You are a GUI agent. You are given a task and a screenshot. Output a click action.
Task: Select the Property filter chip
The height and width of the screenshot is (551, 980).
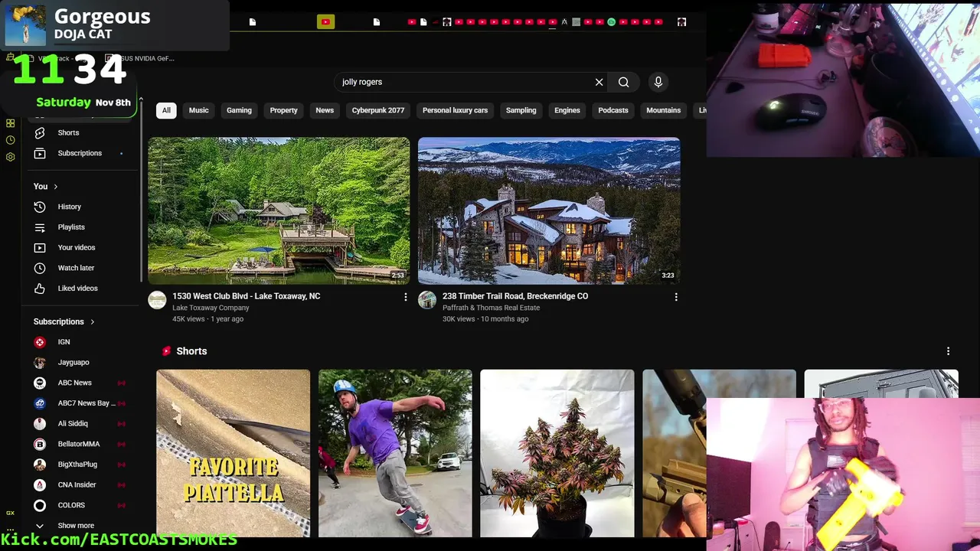[x=283, y=110]
